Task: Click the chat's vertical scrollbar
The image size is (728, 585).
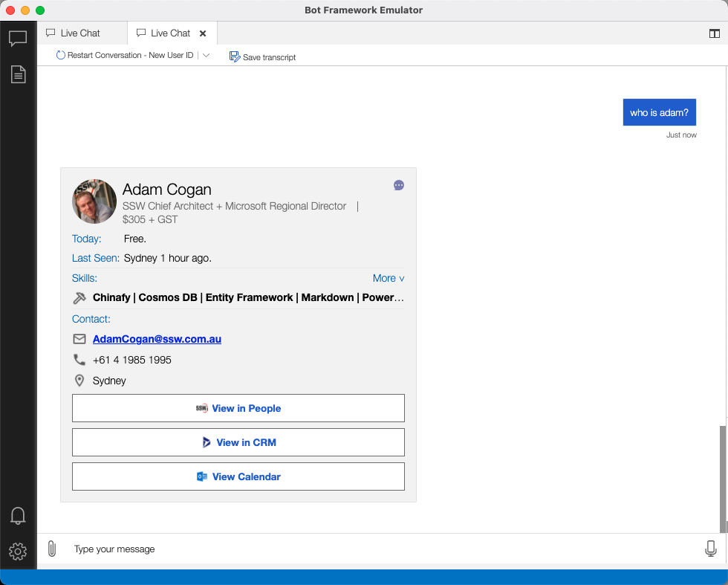Action: pyautogui.click(x=723, y=479)
